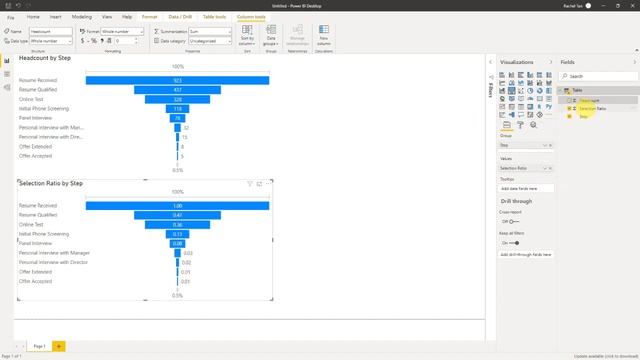Switch to Report view in the left sidebar

click(7, 61)
